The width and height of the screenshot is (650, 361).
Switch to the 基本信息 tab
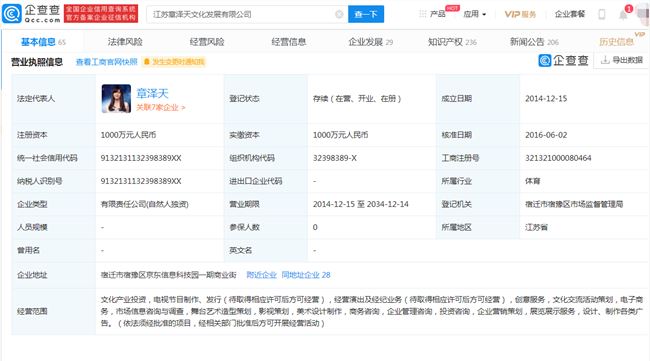point(43,42)
